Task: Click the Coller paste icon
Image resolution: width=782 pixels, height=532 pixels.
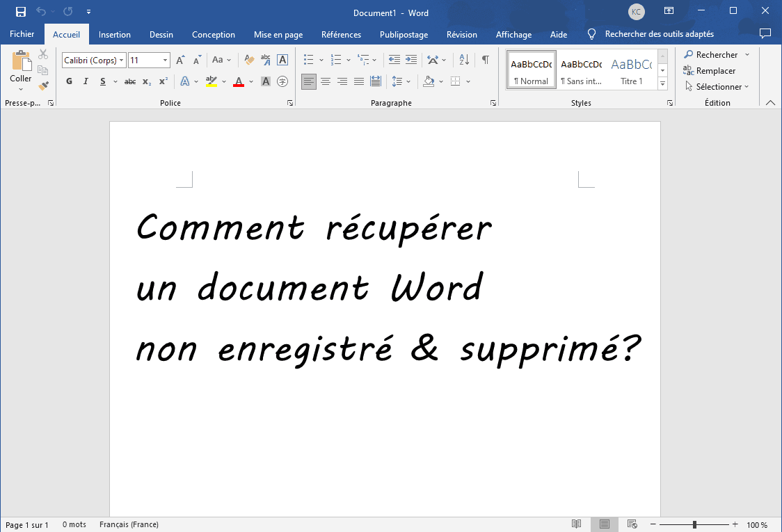Action: [x=21, y=61]
